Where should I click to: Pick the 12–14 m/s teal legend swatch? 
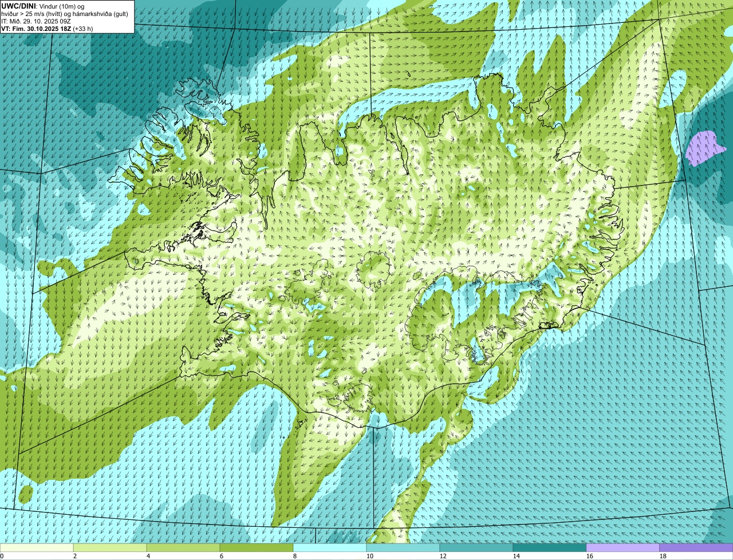476,548
